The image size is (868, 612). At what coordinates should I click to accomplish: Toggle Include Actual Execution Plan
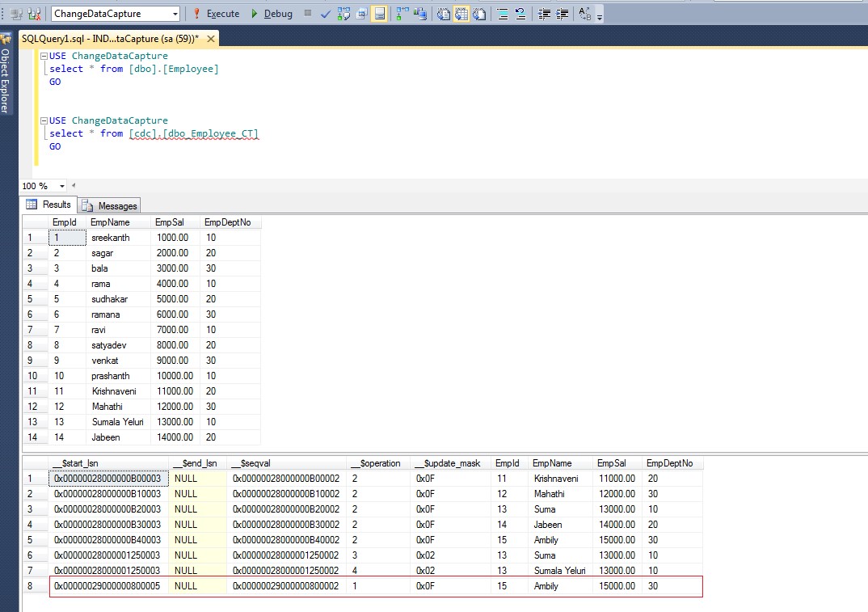402,14
